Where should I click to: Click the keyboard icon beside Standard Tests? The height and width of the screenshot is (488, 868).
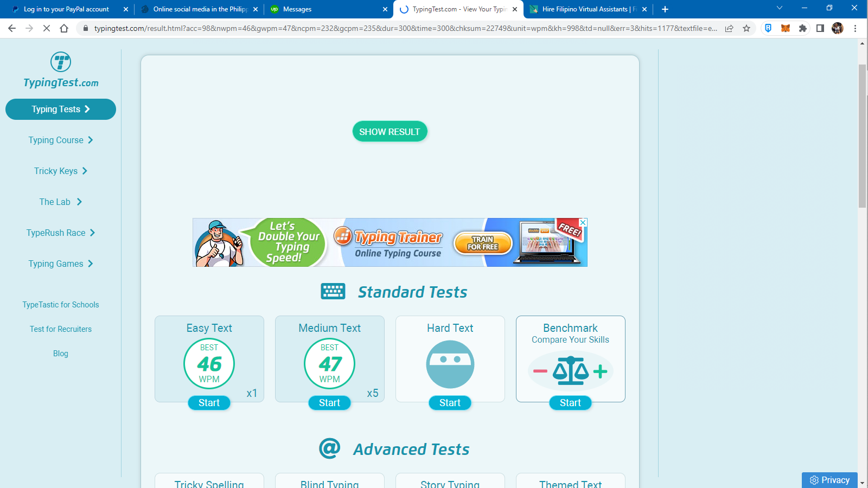(333, 291)
